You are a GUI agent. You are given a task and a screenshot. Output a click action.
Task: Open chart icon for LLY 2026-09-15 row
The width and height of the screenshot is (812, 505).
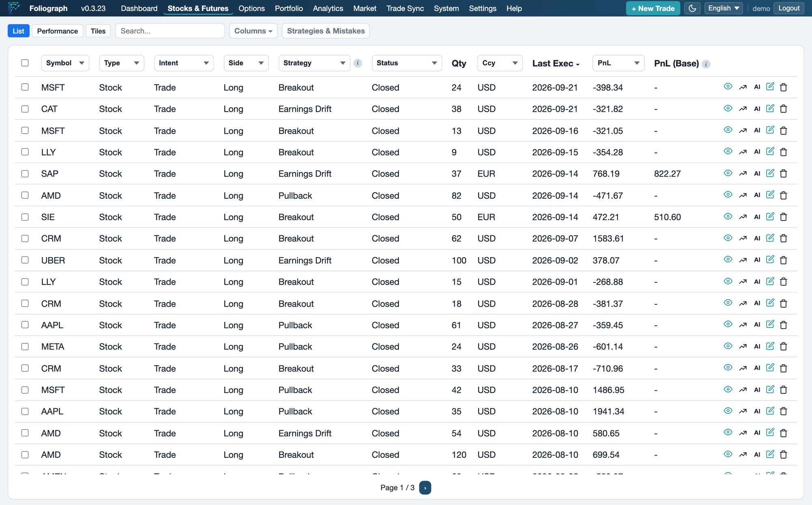point(743,152)
